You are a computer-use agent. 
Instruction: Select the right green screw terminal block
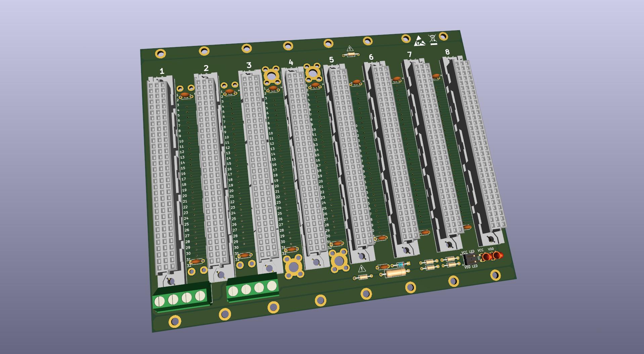pos(252,287)
